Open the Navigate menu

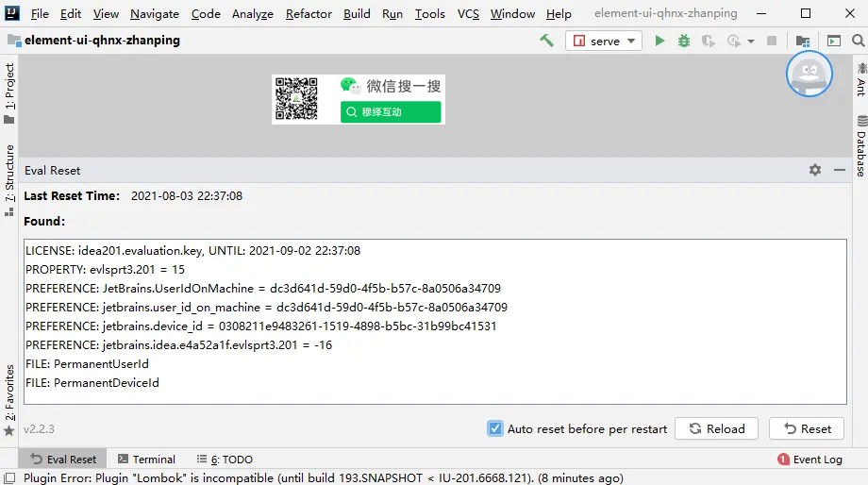coord(155,13)
